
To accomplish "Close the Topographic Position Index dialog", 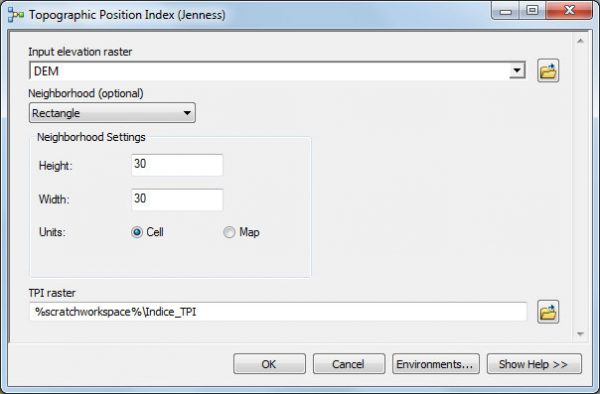I will coord(569,11).
